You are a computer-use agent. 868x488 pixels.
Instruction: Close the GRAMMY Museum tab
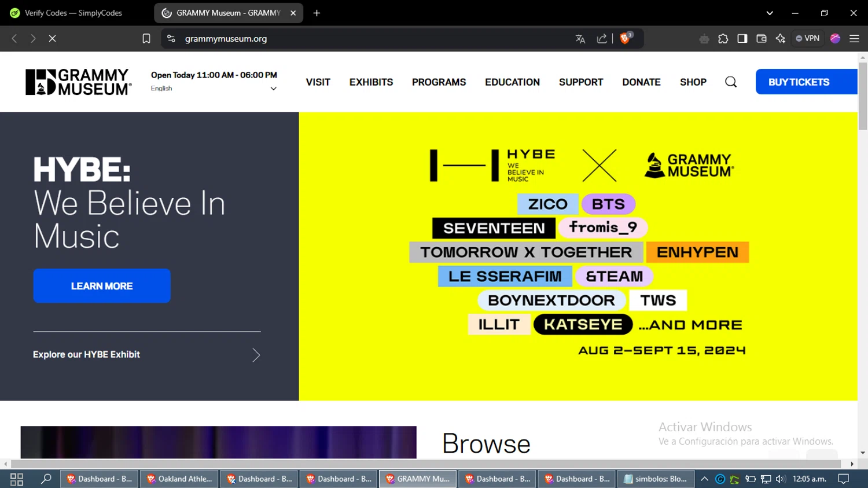(293, 13)
